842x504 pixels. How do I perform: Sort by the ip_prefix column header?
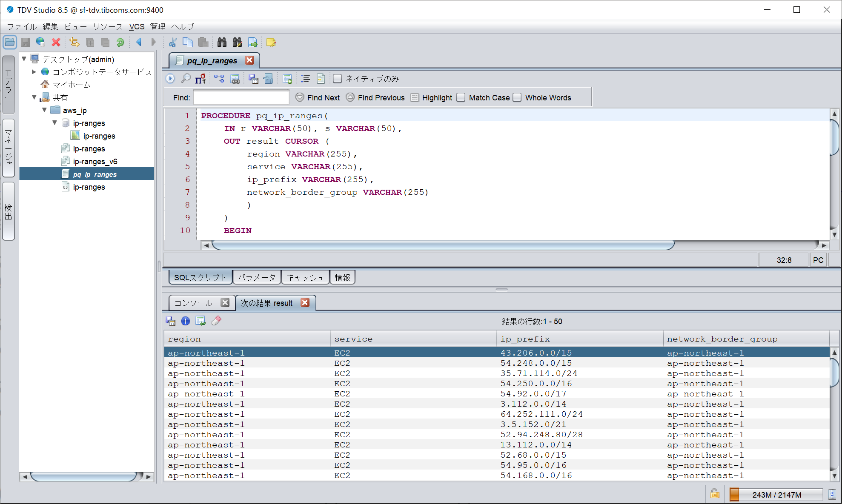(580, 339)
